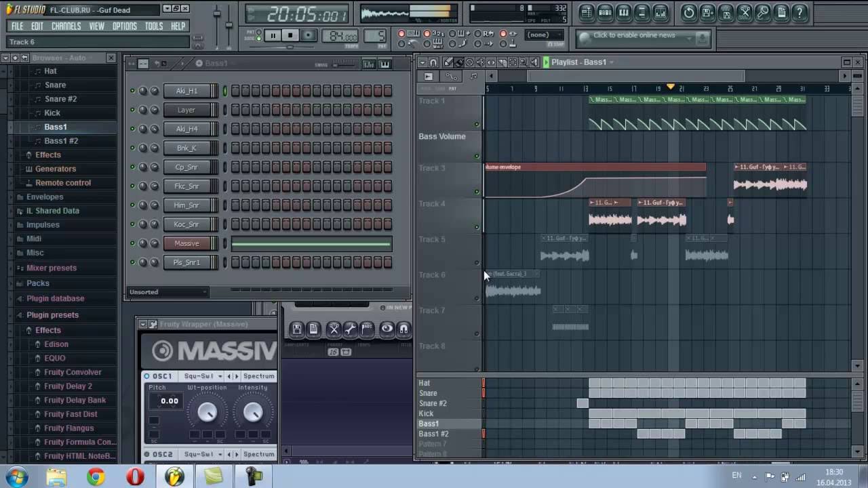This screenshot has width=868, height=488.
Task: Toggle the typing keyboard to piano LED
Action: pyautogui.click(x=401, y=33)
